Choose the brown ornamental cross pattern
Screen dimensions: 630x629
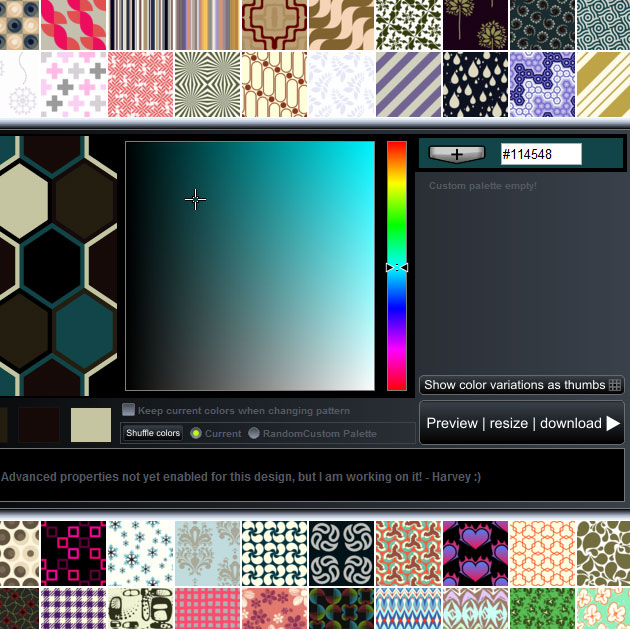tap(274, 25)
